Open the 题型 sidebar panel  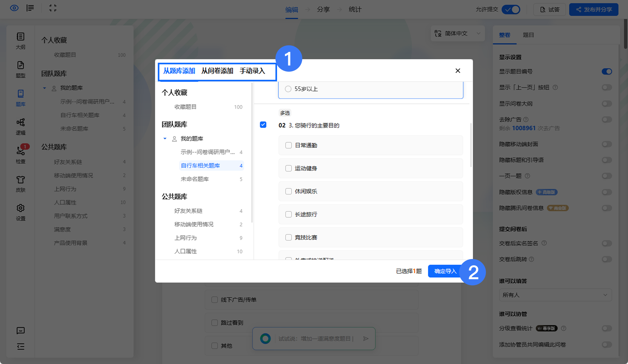point(20,70)
